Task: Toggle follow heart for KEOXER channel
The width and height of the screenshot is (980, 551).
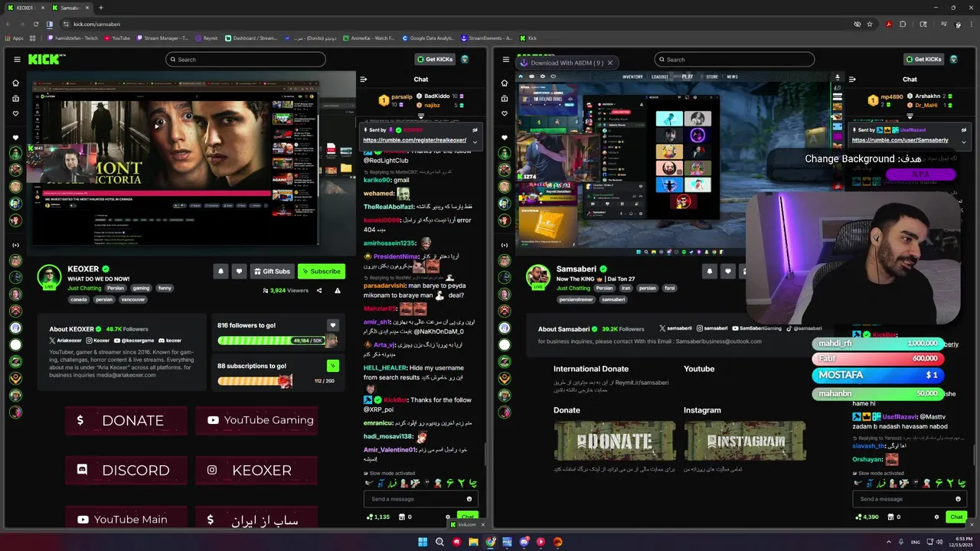Action: 240,271
